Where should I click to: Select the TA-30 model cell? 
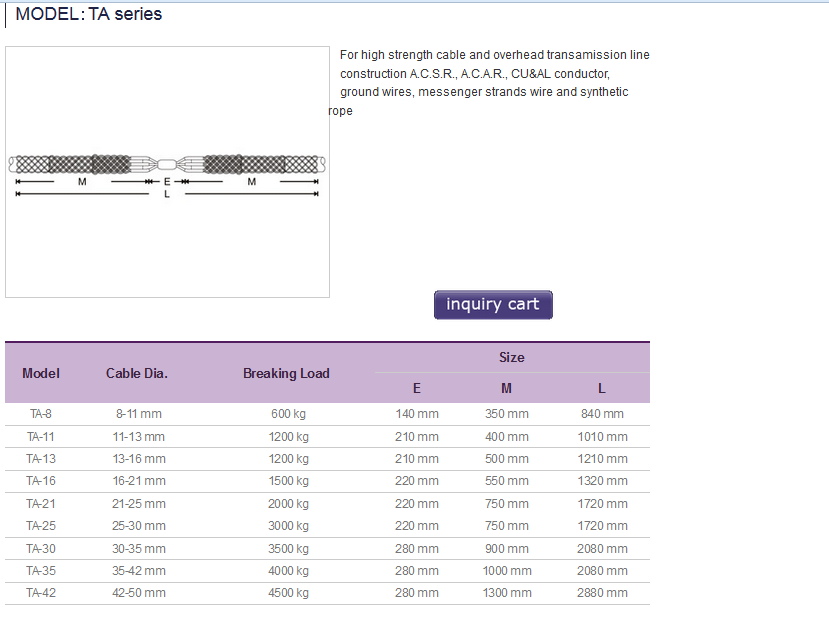point(41,549)
